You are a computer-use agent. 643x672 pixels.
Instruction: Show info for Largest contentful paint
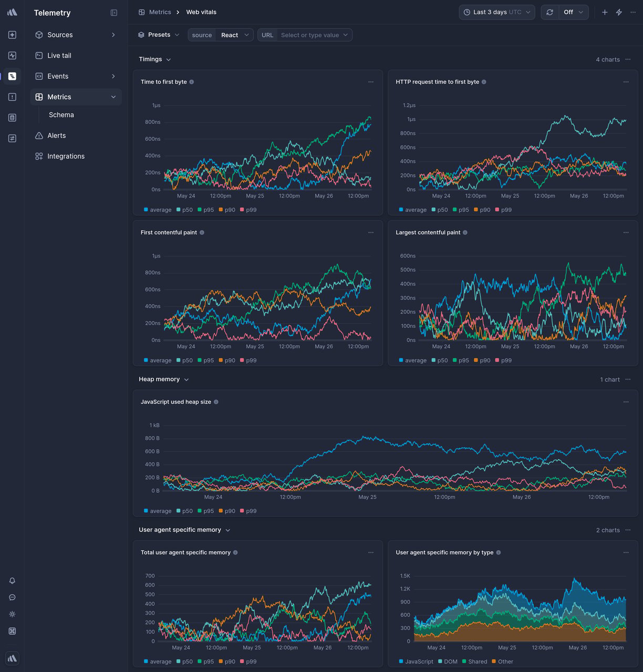click(x=465, y=232)
